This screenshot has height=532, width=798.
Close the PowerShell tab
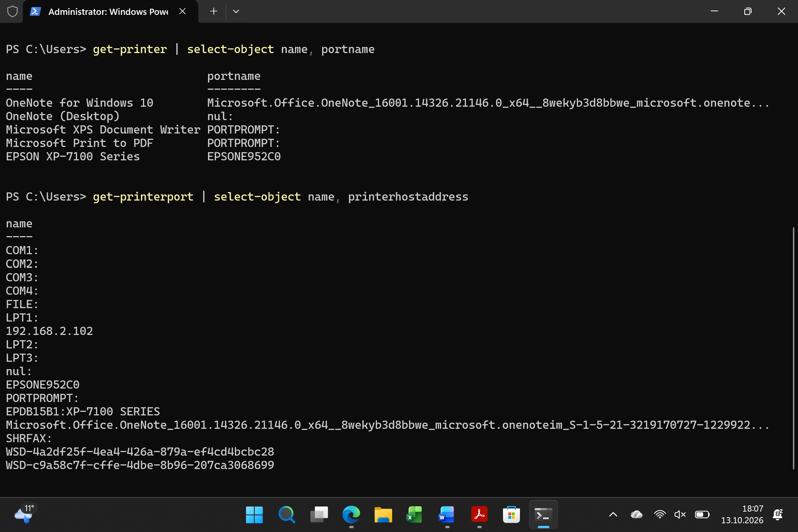pos(182,12)
